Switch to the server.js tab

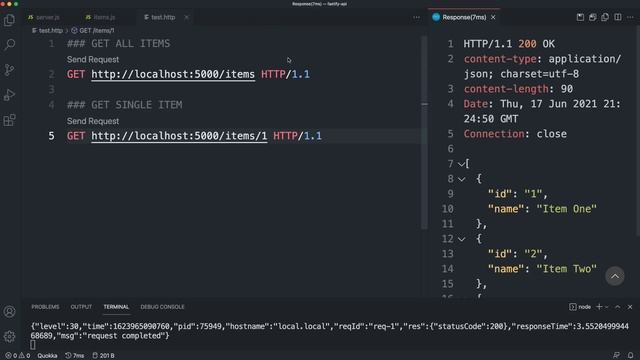click(x=44, y=17)
